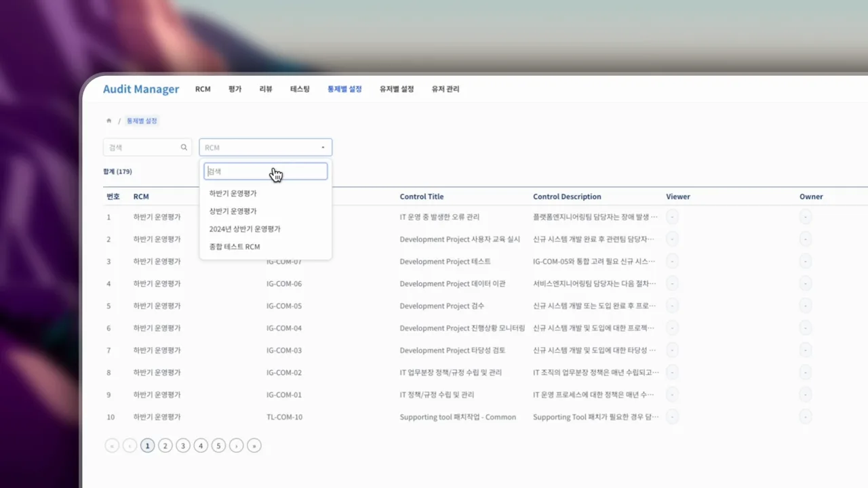The height and width of the screenshot is (488, 868).
Task: Click 'Development Project 테스트' title
Action: pyautogui.click(x=445, y=261)
